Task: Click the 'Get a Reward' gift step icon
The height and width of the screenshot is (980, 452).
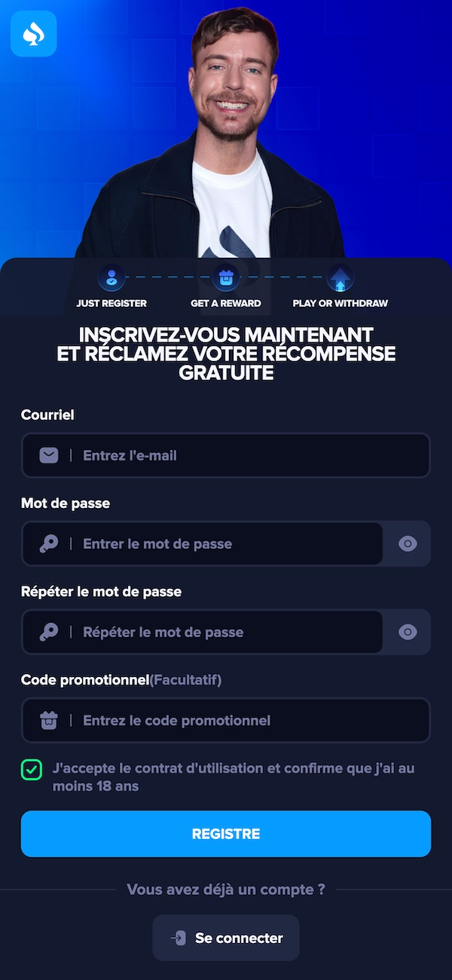Action: (x=226, y=278)
